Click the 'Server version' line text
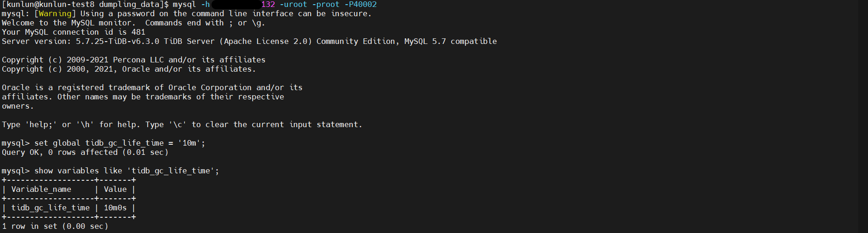868x233 pixels. click(x=249, y=42)
